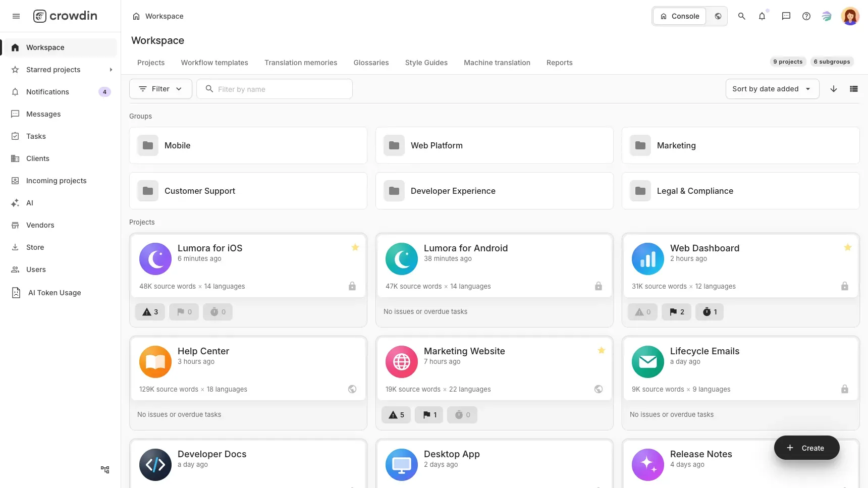The height and width of the screenshot is (488, 868).
Task: Click the globe icon on Help Center card
Action: (352, 389)
